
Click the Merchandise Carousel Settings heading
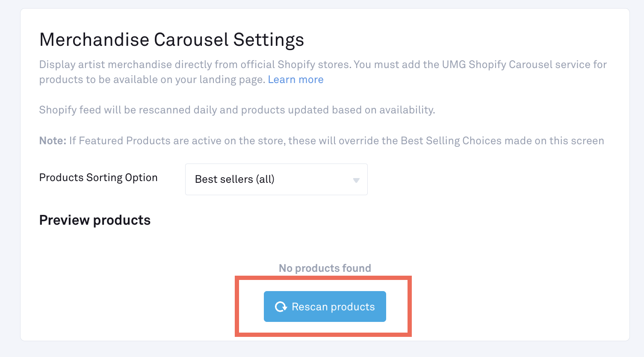tap(171, 40)
